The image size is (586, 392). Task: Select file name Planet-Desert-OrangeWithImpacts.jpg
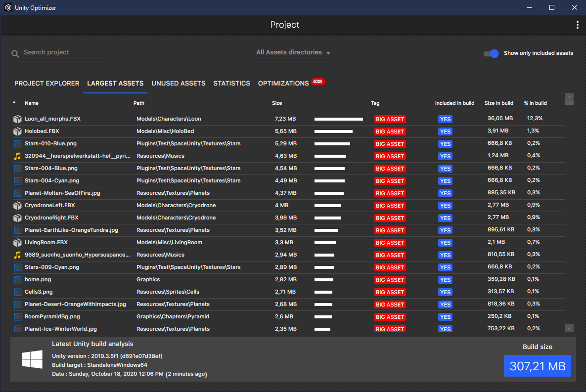point(75,304)
